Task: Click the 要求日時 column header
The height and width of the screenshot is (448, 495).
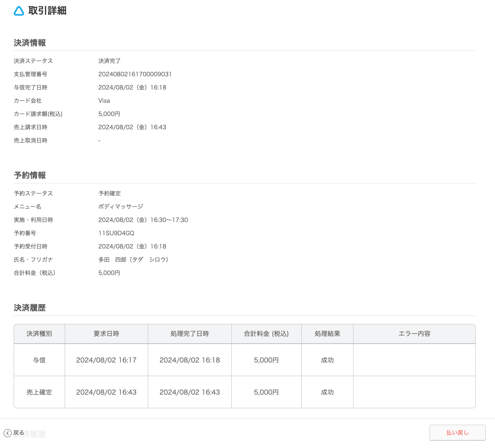Action: (x=106, y=334)
